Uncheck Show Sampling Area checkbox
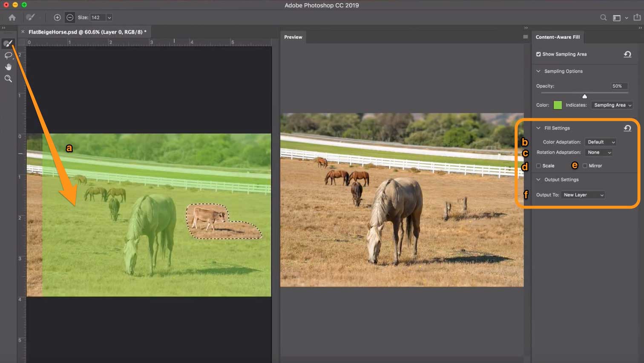 (538, 54)
